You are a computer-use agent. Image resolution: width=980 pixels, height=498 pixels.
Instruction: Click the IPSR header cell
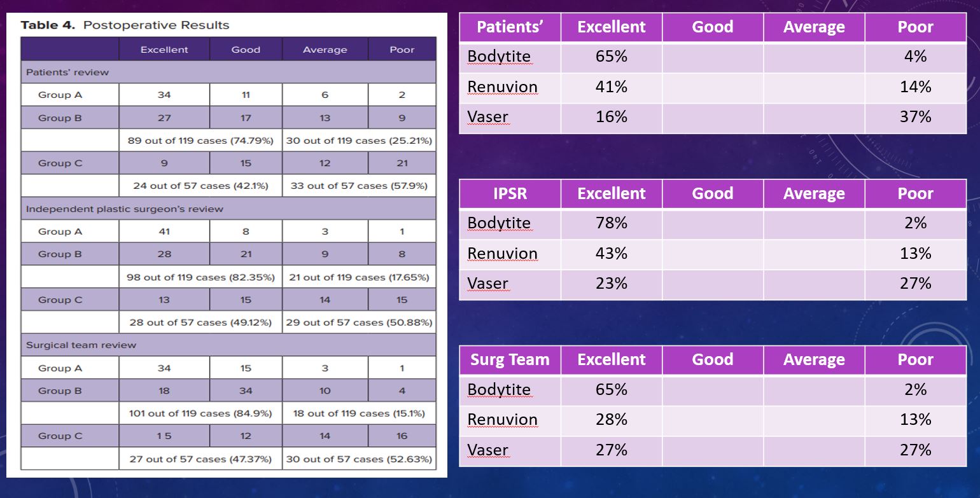point(510,194)
